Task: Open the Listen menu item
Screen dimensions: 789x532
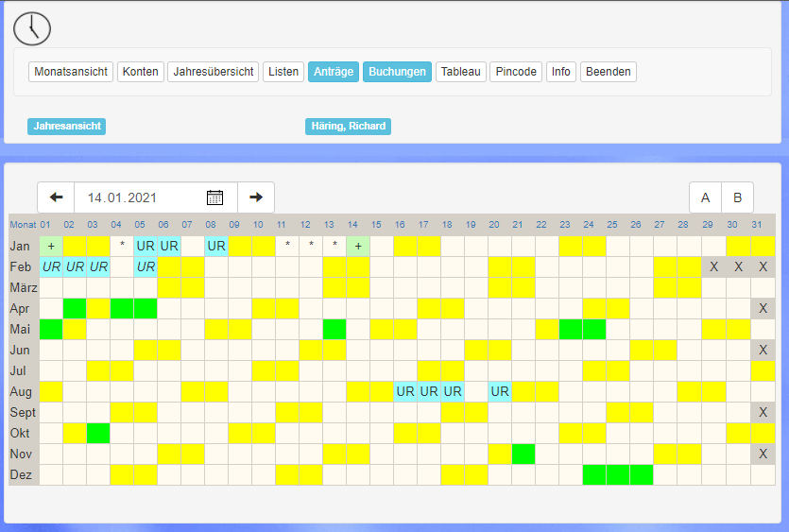Action: pyautogui.click(x=283, y=72)
